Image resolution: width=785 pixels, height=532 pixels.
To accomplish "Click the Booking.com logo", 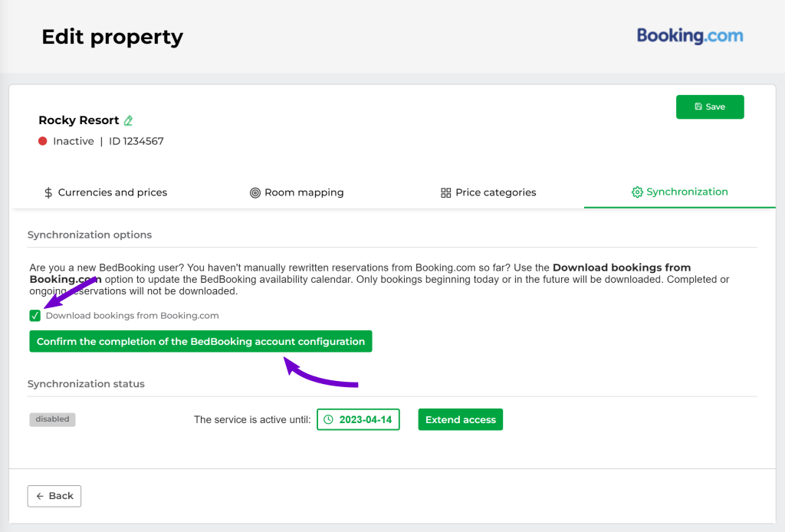I will [x=690, y=35].
